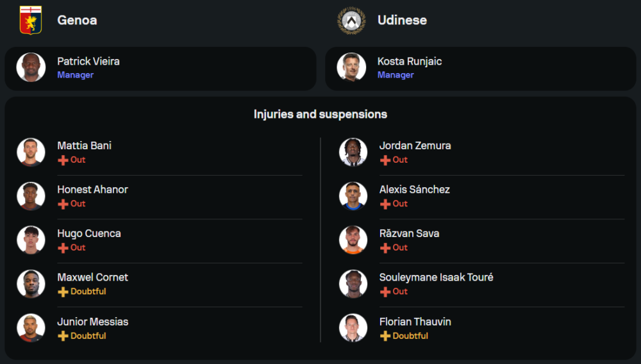Open Kosta Runjaic manager profile name
641x364 pixels.
coord(409,62)
